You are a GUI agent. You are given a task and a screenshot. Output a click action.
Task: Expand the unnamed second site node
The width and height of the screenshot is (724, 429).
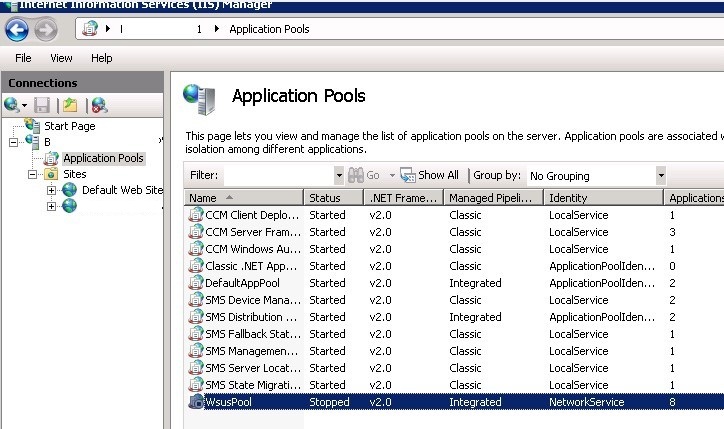pyautogui.click(x=51, y=206)
